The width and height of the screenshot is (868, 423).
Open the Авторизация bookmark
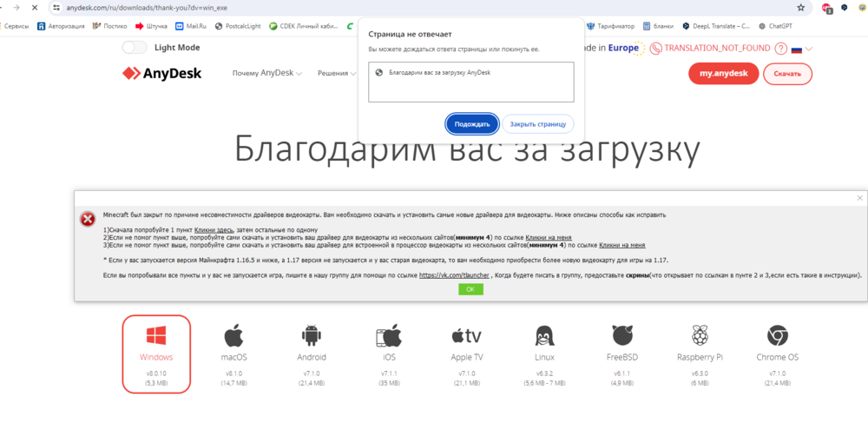tap(61, 25)
